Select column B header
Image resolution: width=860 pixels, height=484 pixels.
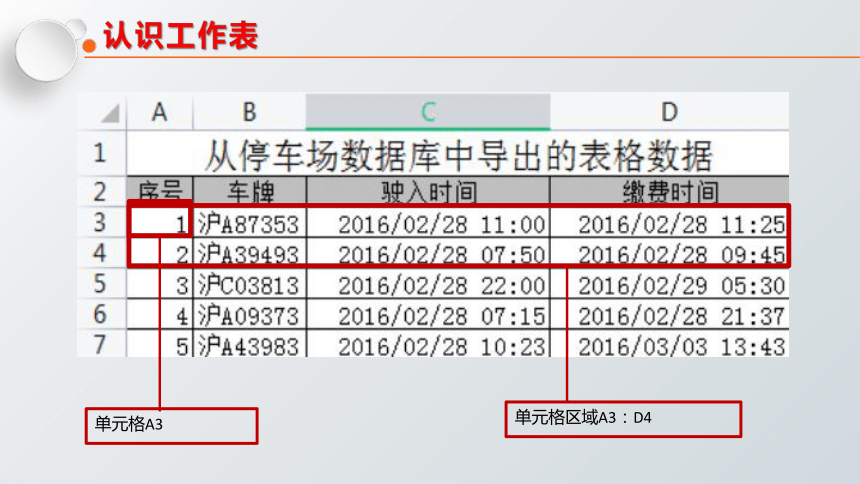point(250,112)
